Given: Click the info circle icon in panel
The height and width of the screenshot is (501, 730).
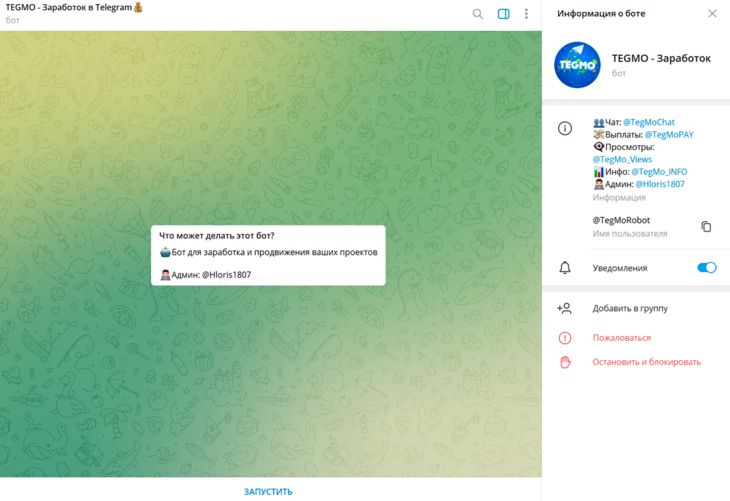Looking at the screenshot, I should point(565,129).
